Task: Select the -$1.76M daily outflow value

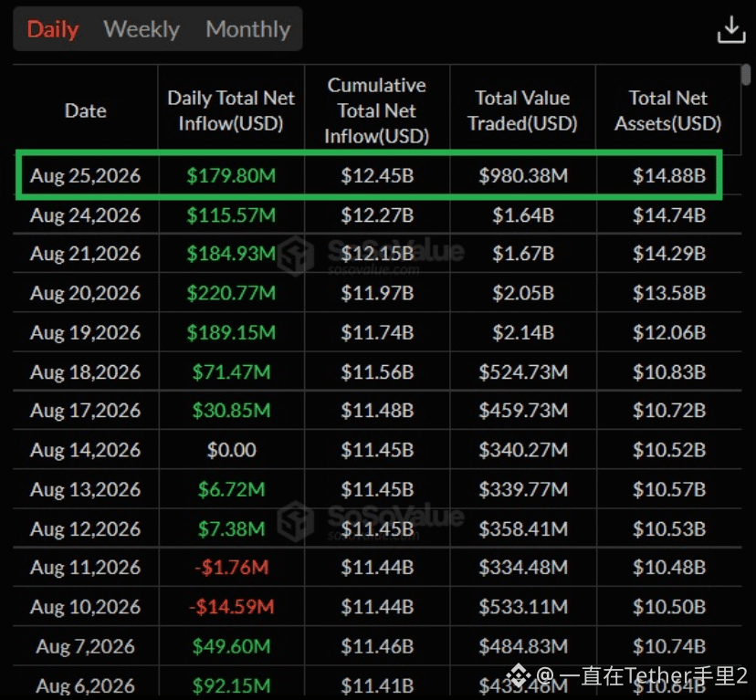Action: (x=231, y=568)
